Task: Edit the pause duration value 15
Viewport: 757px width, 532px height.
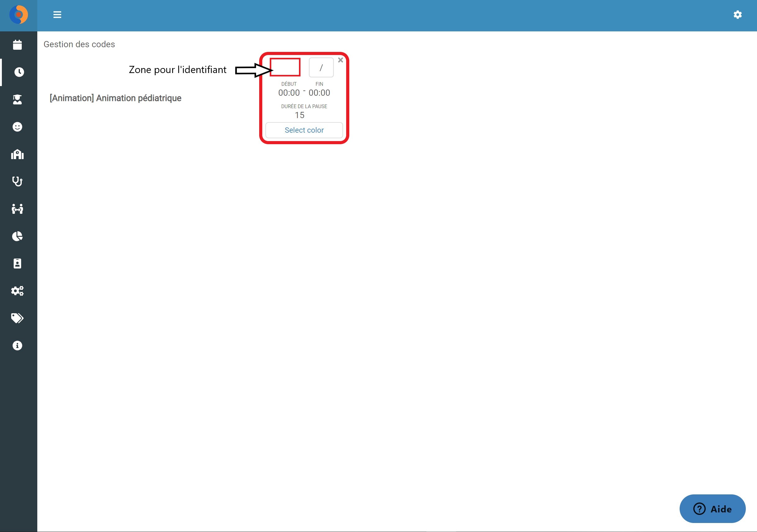Action: (300, 115)
